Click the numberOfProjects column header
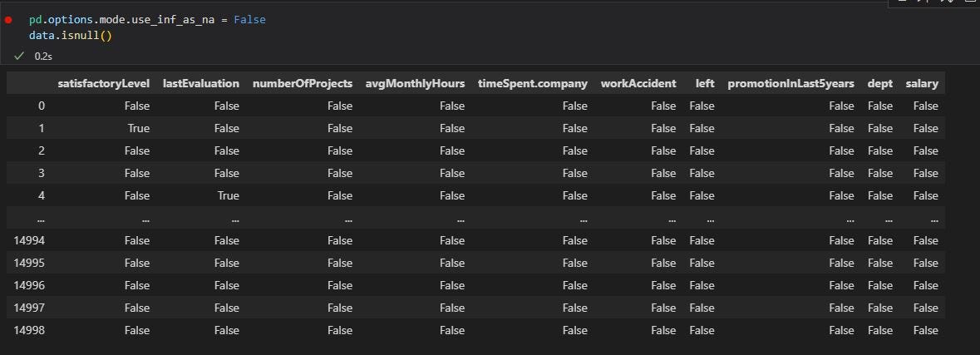This screenshot has width=980, height=355. point(303,83)
